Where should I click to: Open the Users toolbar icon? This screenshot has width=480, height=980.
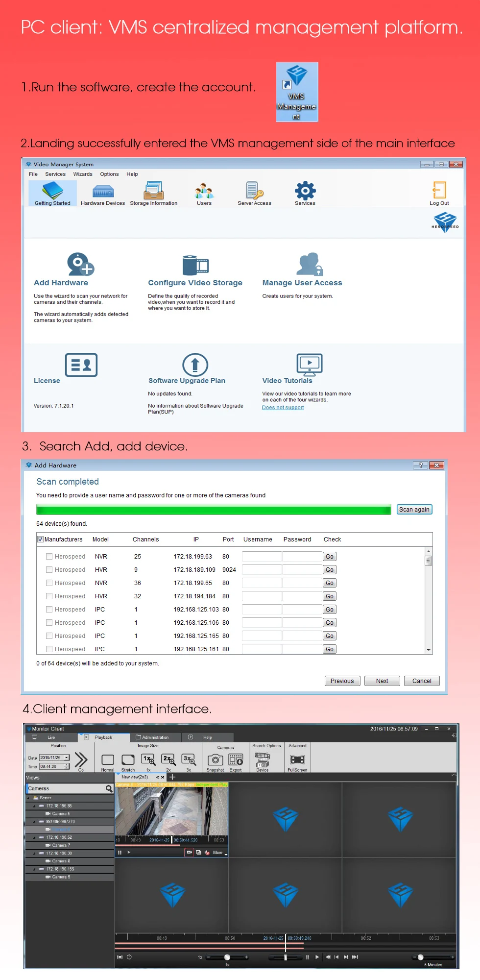point(204,193)
